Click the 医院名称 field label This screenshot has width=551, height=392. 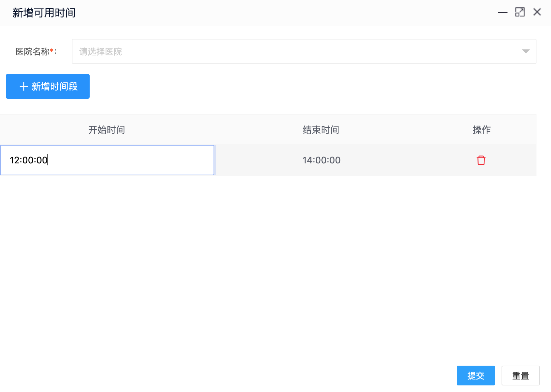[x=36, y=51]
